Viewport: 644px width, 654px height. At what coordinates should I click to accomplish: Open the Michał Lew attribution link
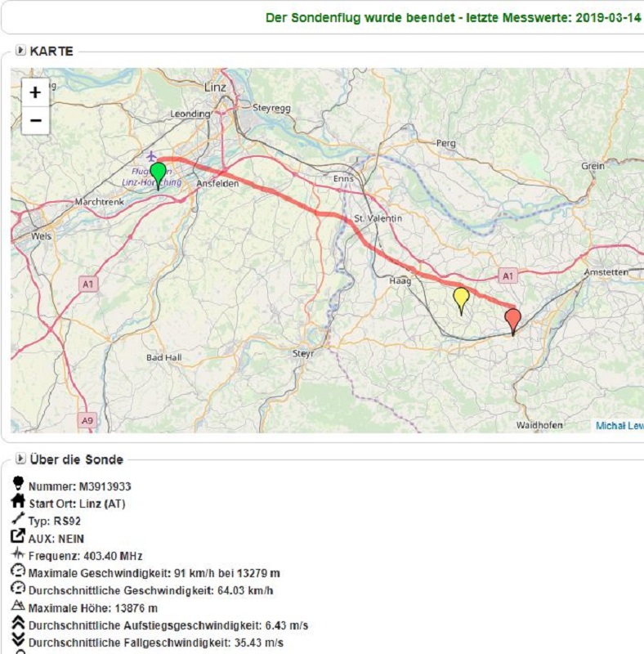[x=619, y=426]
